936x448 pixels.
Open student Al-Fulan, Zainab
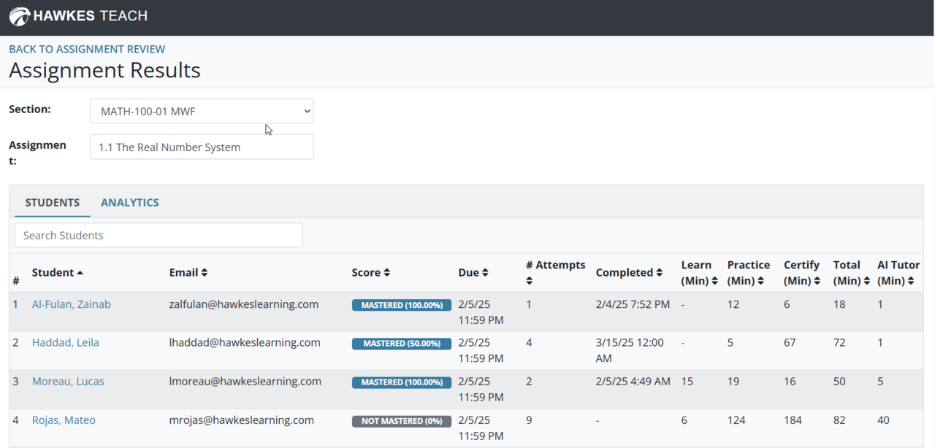click(71, 304)
